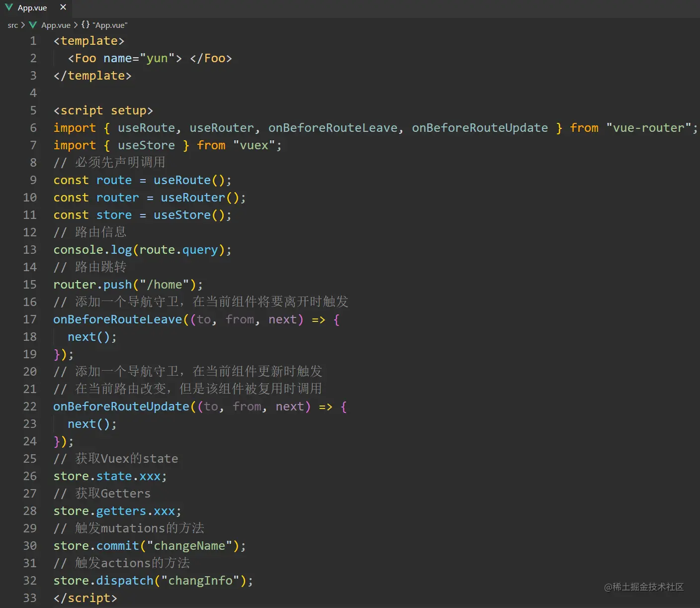Select the App.vue tab
Screen dimensions: 700x608
[36, 8]
